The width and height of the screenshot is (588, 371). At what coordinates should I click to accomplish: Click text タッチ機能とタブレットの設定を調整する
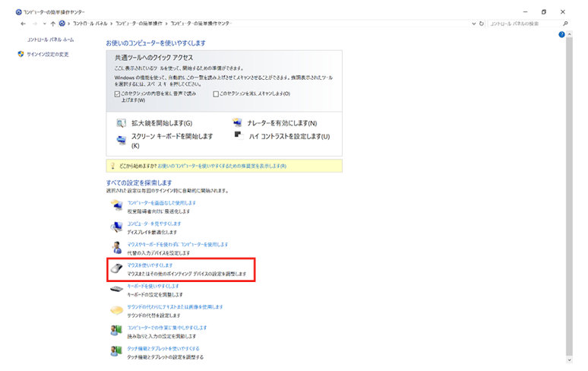(166, 357)
